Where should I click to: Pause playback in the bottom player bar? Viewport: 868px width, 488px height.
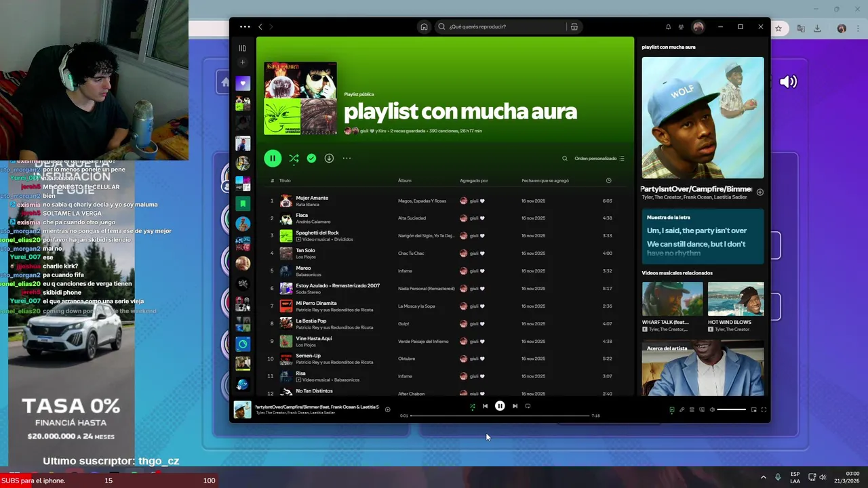click(500, 407)
